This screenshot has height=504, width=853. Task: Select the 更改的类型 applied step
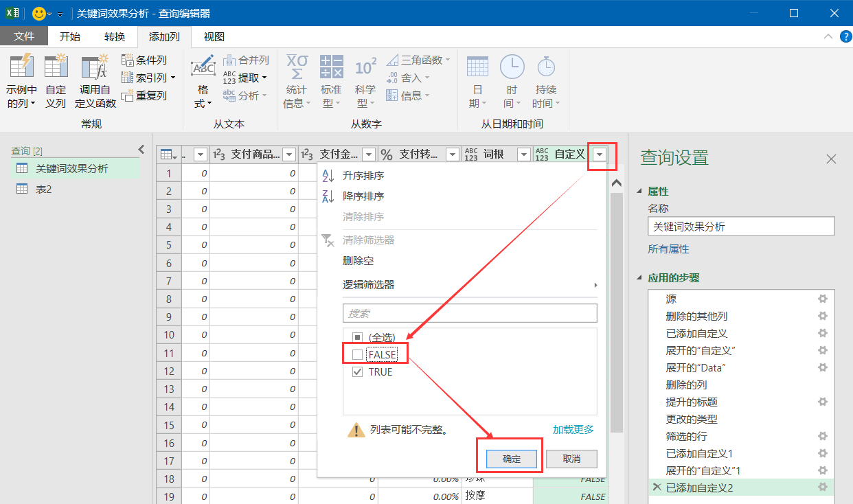[741, 419]
